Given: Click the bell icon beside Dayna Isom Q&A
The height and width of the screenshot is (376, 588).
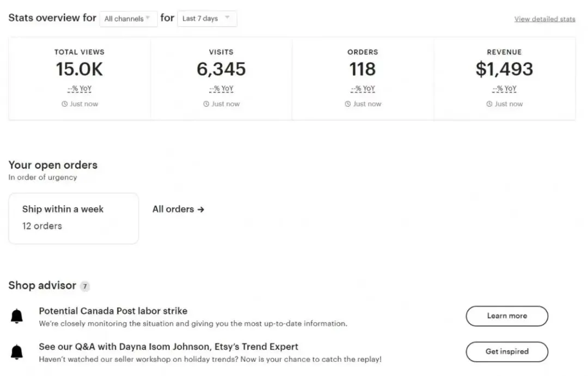Looking at the screenshot, I should 17,351.
